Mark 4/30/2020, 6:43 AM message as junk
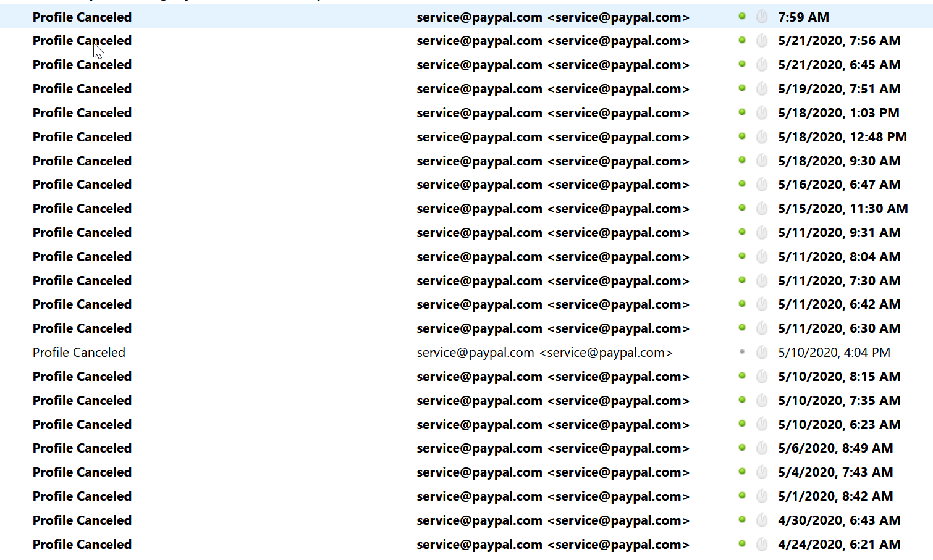This screenshot has width=933, height=560. click(x=762, y=520)
